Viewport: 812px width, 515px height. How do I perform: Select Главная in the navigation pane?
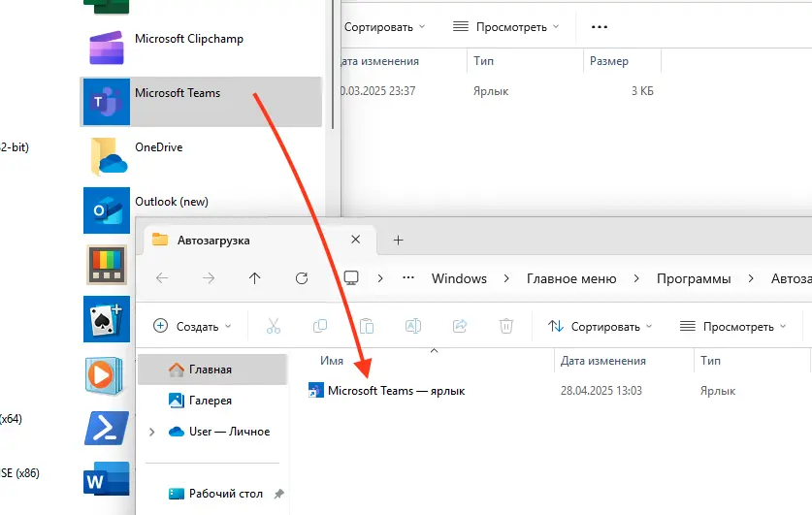[x=212, y=370]
